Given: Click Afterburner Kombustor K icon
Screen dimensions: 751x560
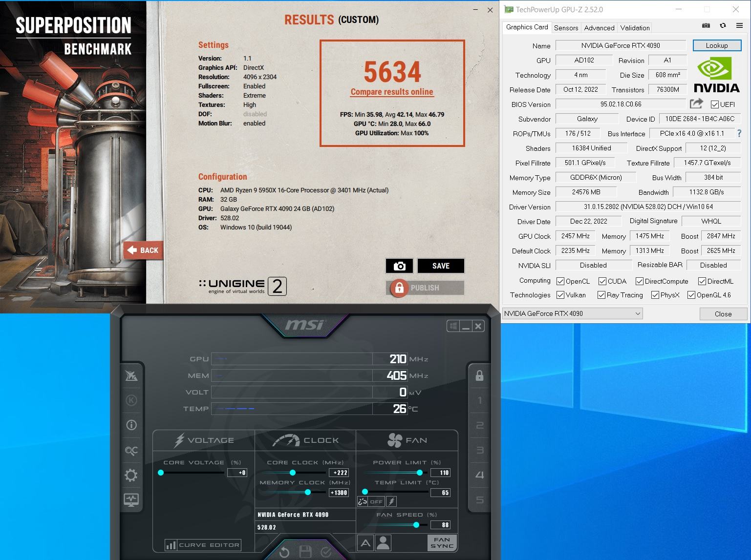Looking at the screenshot, I should click(x=131, y=400).
